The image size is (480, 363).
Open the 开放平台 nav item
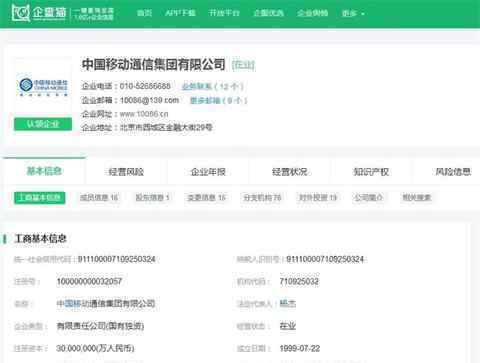click(x=224, y=13)
